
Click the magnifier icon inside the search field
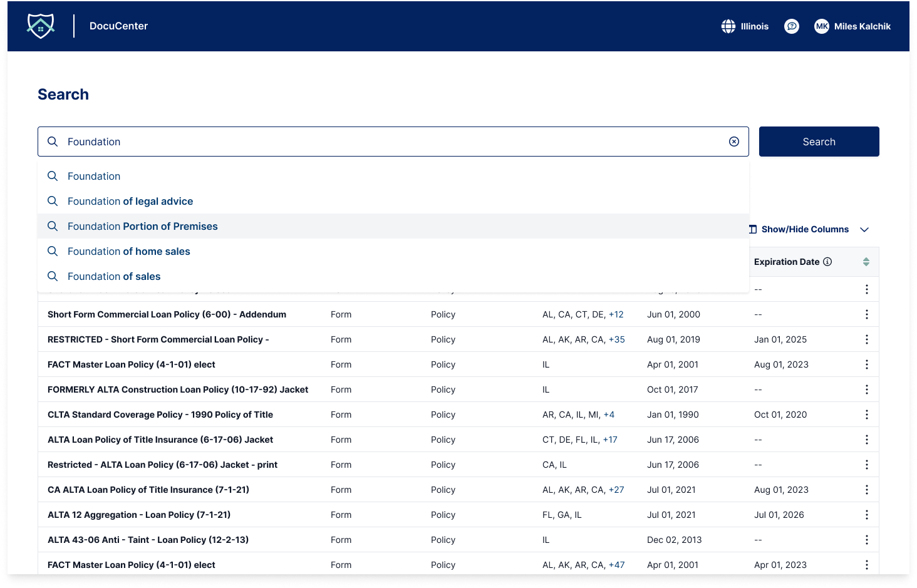(53, 142)
